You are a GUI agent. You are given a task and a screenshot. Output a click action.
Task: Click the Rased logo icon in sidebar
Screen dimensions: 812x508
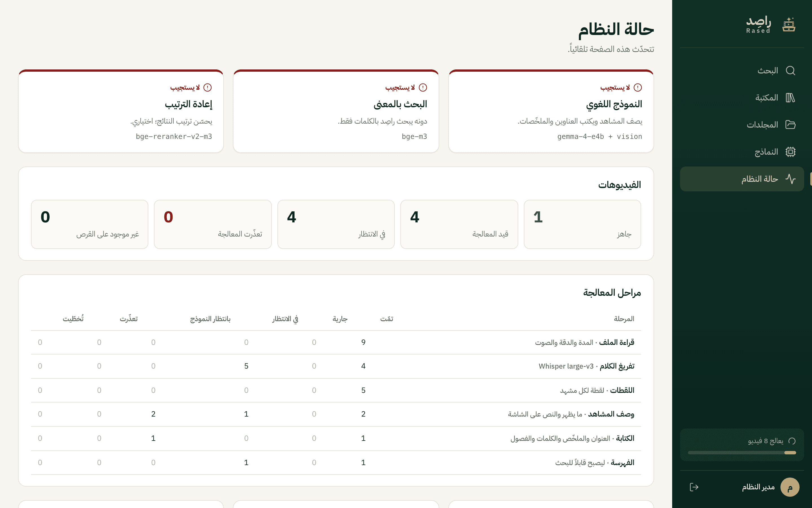coord(789,25)
